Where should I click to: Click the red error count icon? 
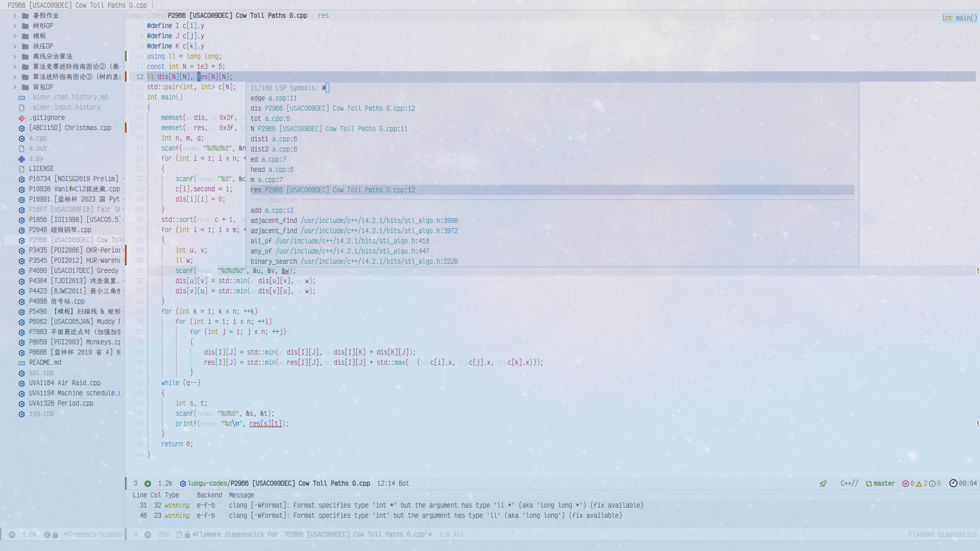[905, 484]
